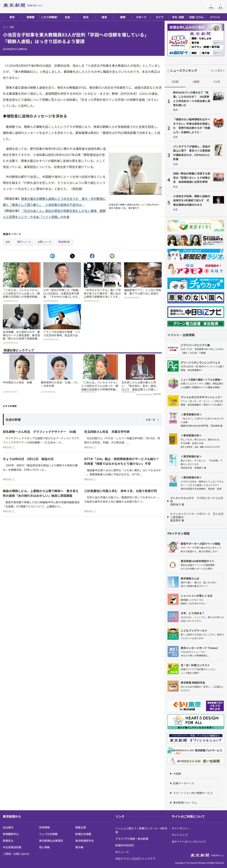
Task: Open チョウカンヌ character banner
Action: coord(196,283)
